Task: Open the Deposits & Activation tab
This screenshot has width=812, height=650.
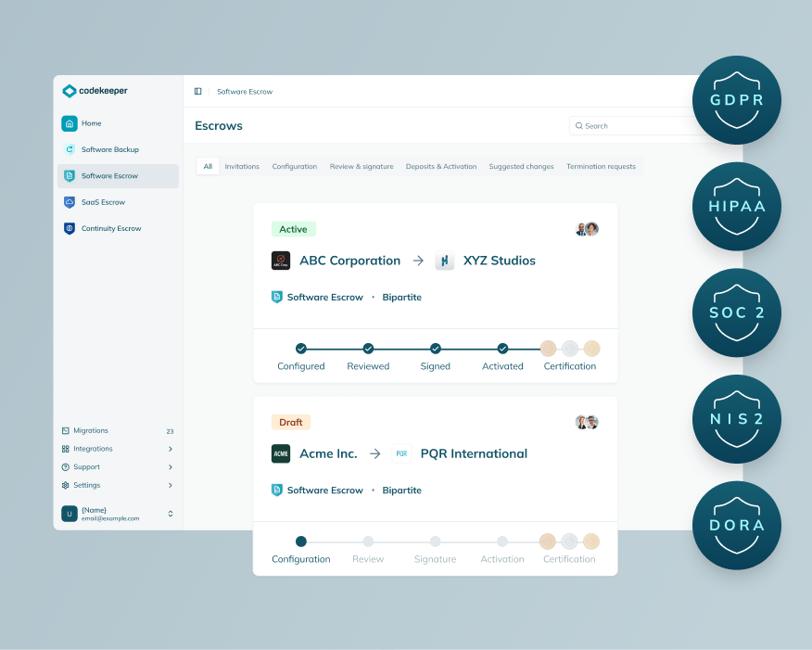Action: (x=441, y=166)
